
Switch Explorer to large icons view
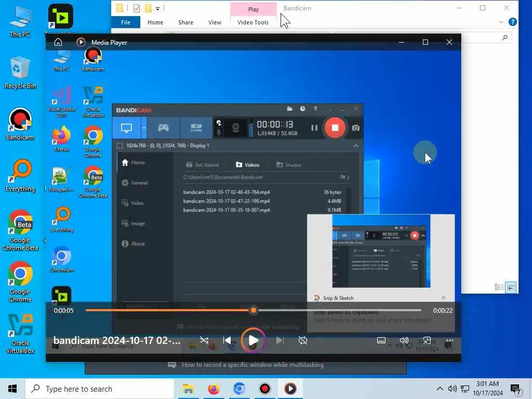(x=511, y=287)
